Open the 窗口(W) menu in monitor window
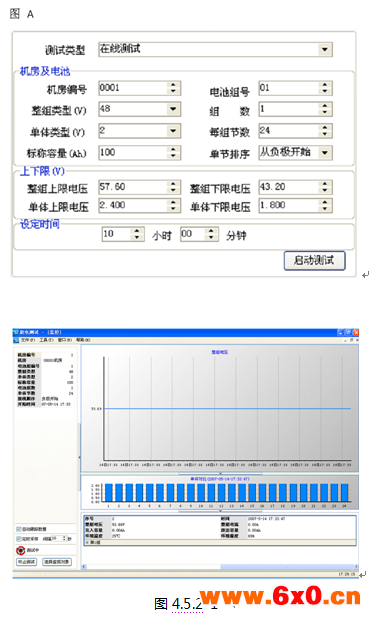The image size is (373, 619). point(64,340)
